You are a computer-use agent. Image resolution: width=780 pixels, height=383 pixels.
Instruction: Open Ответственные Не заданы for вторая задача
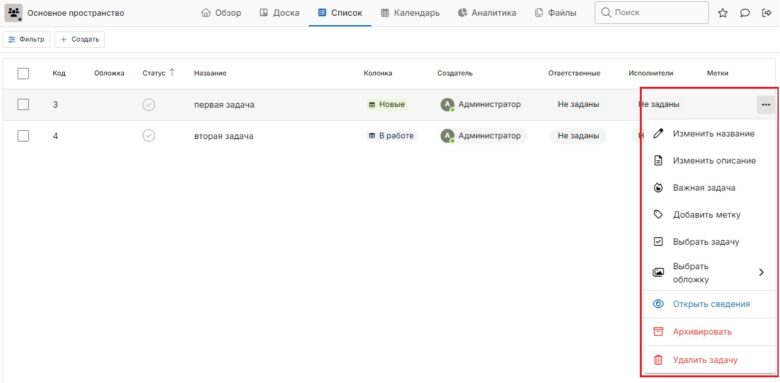click(x=578, y=136)
